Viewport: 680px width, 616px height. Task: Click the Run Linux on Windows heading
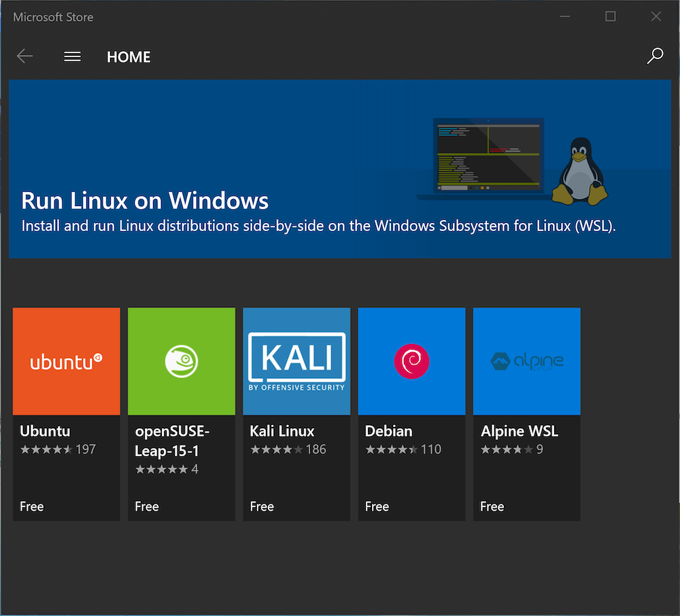tap(145, 201)
